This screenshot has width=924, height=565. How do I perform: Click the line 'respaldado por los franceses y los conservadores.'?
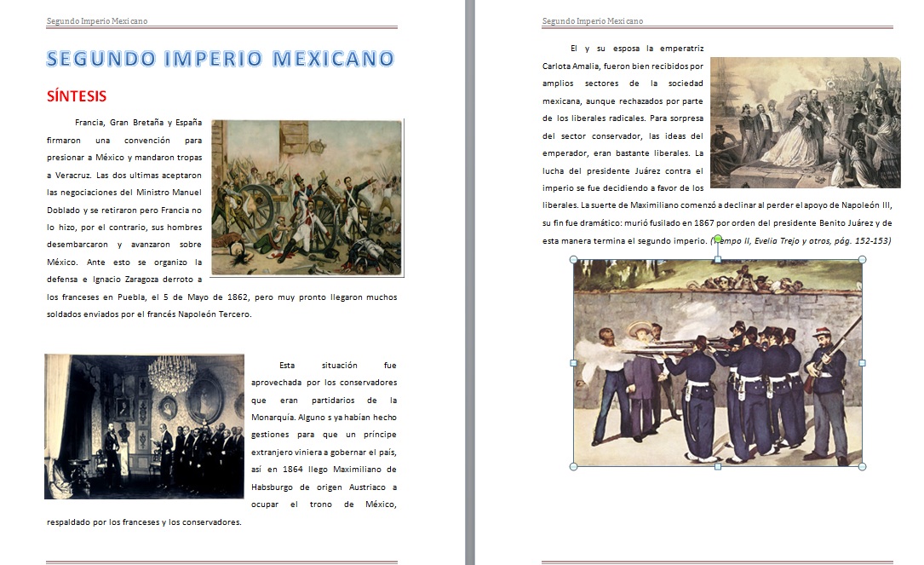145,522
